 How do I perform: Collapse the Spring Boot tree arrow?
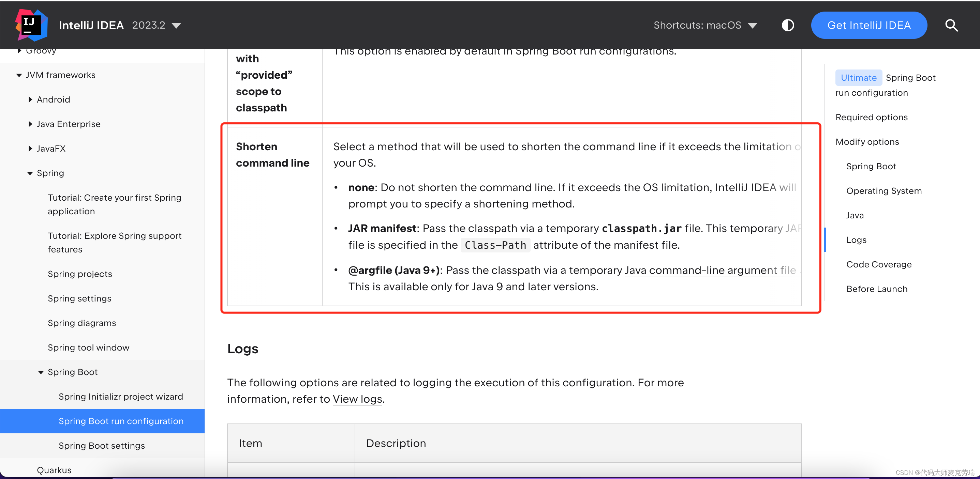point(41,372)
